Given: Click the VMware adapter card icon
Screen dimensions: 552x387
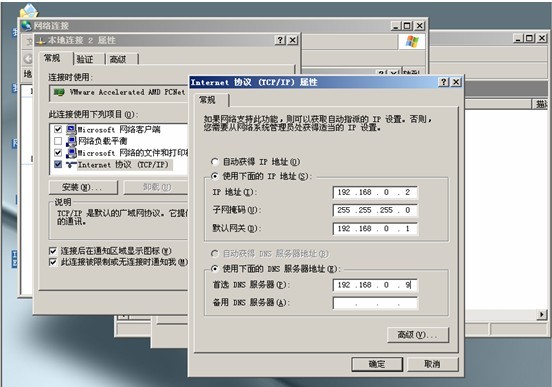Looking at the screenshot, I should click(59, 92).
